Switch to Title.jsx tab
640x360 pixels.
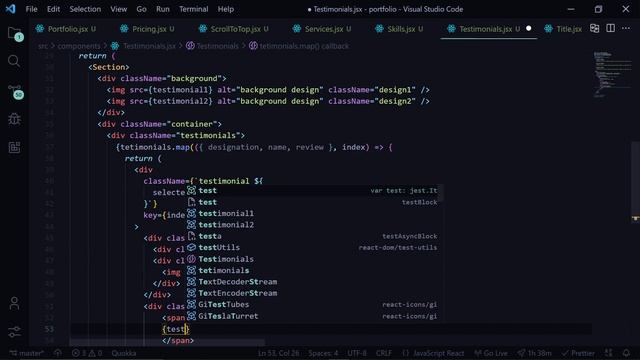pyautogui.click(x=565, y=29)
